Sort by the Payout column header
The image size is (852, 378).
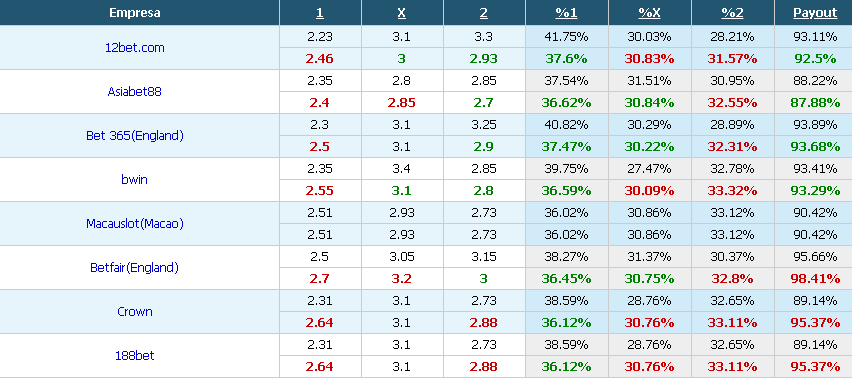tap(815, 13)
